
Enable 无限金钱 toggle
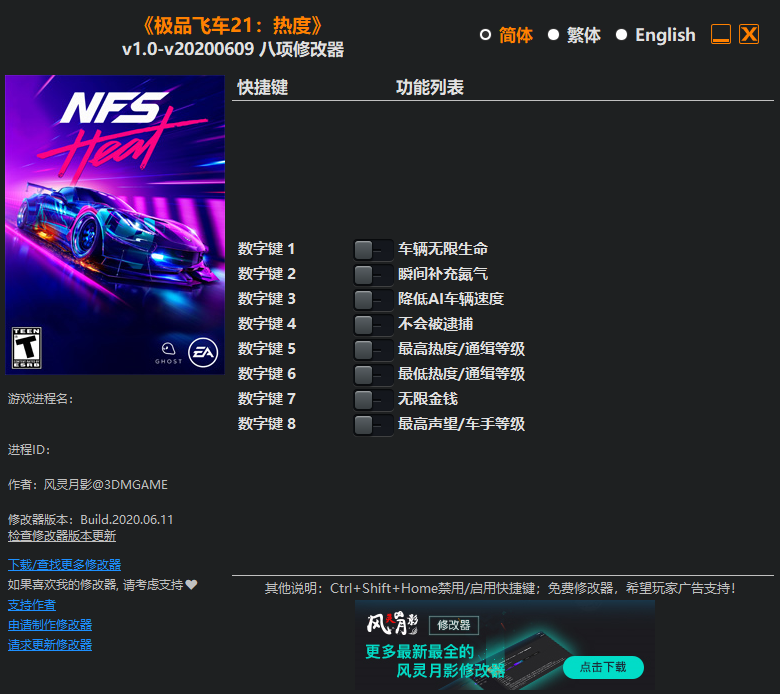pos(373,399)
